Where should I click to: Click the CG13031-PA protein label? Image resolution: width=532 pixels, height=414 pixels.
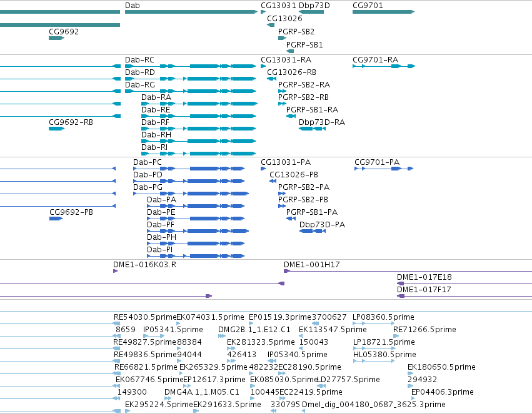tap(286, 162)
